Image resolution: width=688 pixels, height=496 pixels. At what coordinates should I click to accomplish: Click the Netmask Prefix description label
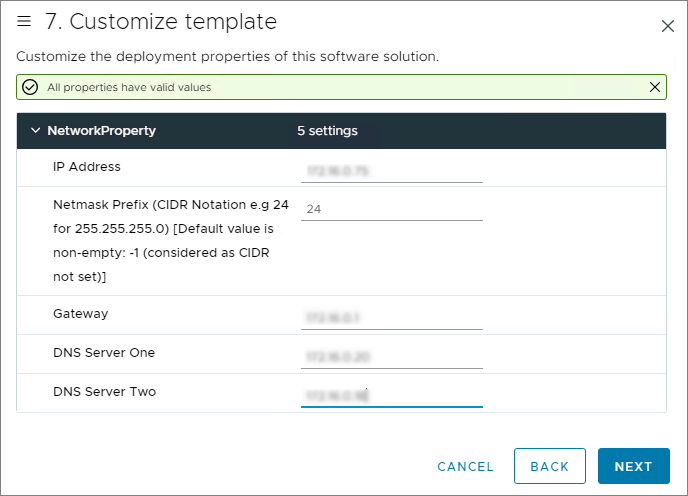170,239
